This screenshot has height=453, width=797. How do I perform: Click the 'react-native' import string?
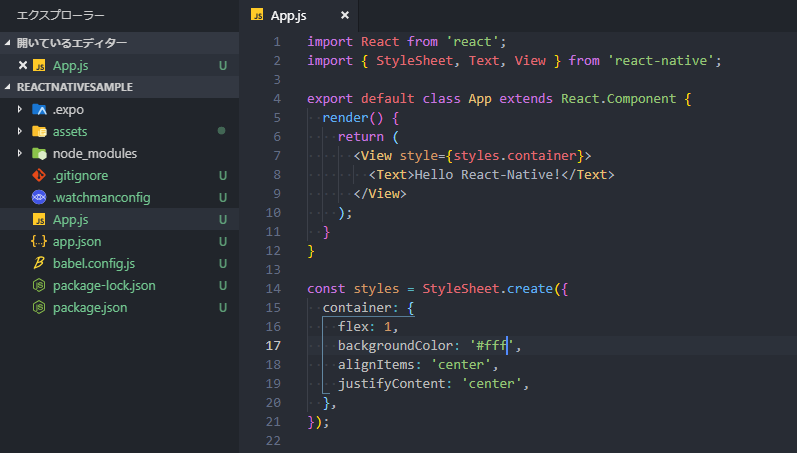click(x=661, y=61)
